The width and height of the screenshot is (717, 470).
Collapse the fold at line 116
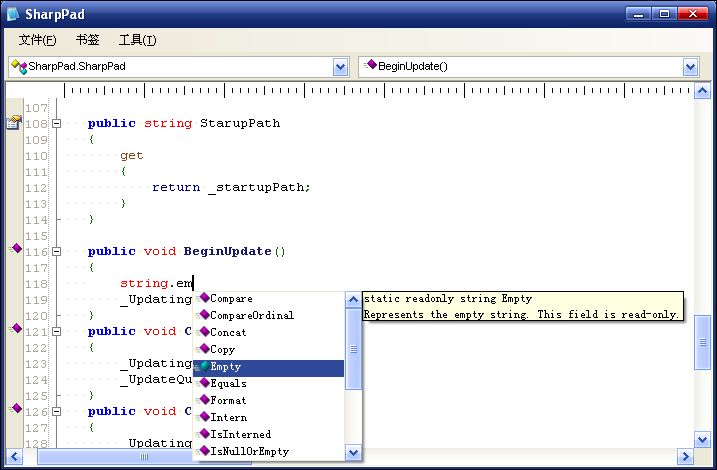[56, 251]
